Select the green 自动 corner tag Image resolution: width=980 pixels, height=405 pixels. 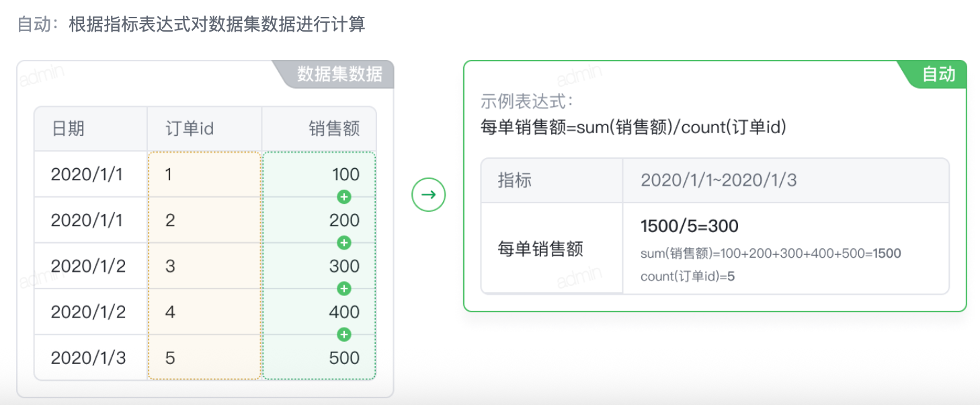click(x=936, y=74)
